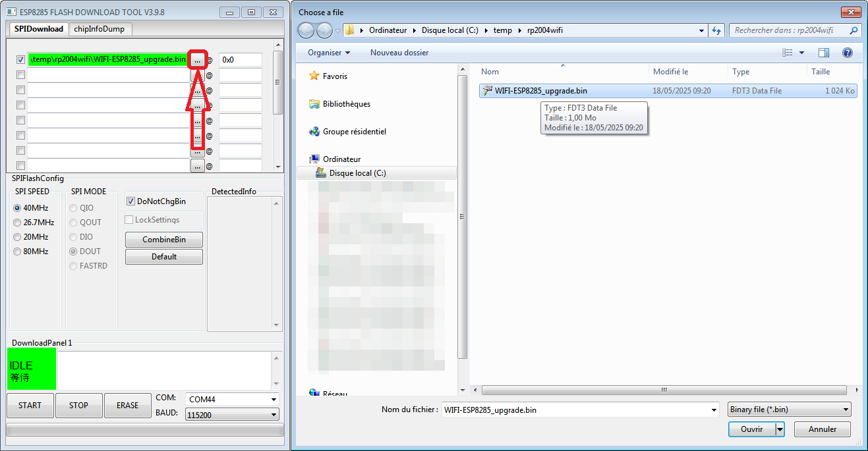The width and height of the screenshot is (868, 451).
Task: Open the Organiser menu
Action: click(328, 53)
